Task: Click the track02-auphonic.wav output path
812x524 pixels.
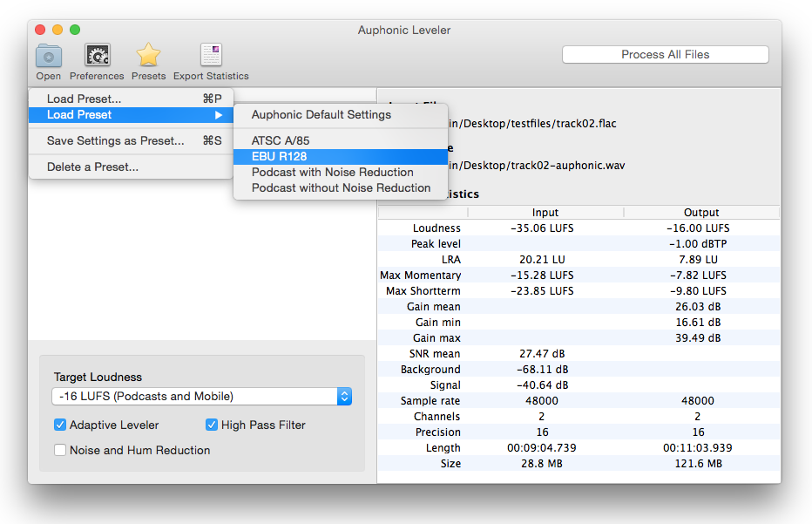Action: [537, 166]
